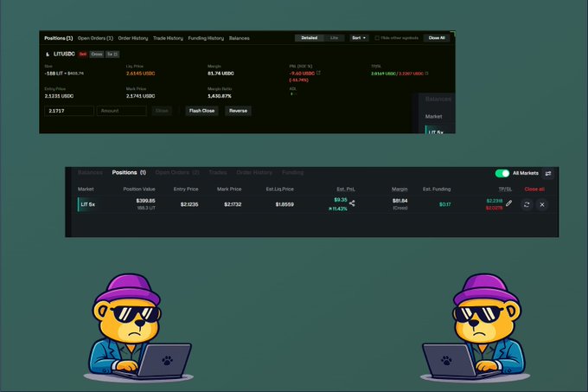Open the Open Orders (2) tab in lower panel

coord(177,172)
